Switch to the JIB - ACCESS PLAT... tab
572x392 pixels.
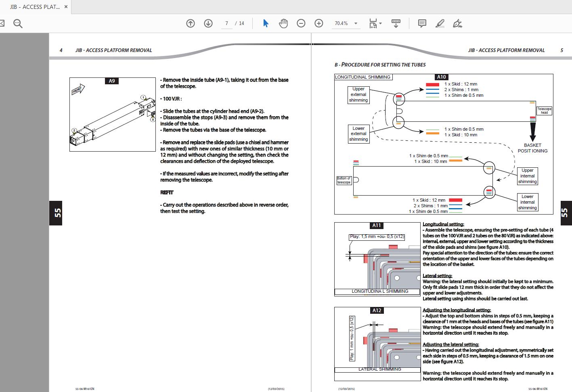(35, 7)
